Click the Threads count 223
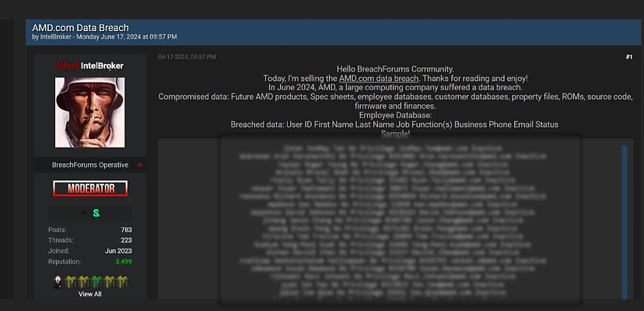The image size is (644, 311). click(x=126, y=240)
